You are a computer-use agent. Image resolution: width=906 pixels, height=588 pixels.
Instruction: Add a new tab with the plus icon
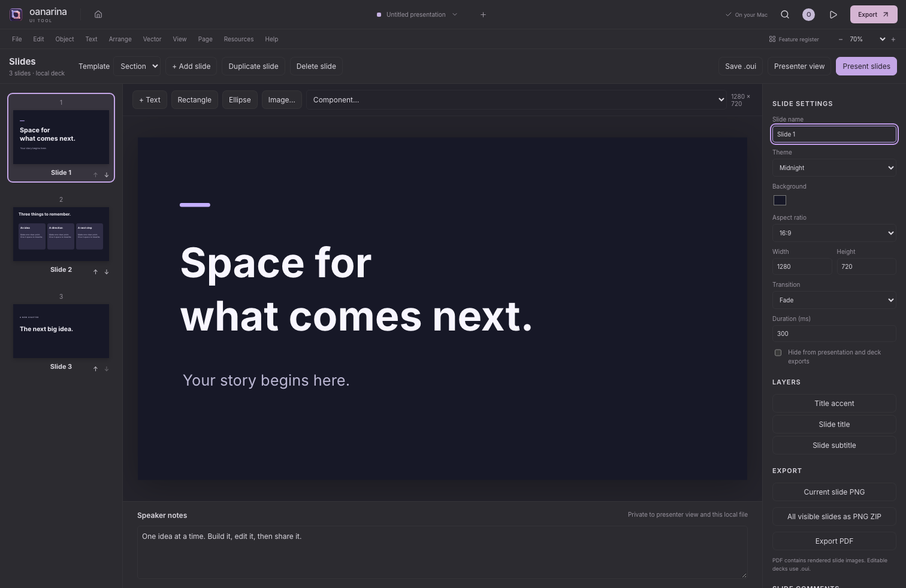click(483, 14)
